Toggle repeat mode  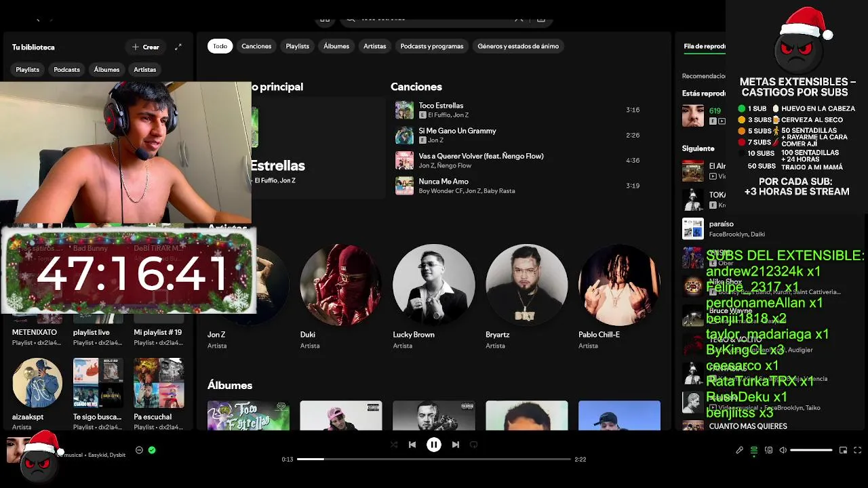(474, 445)
